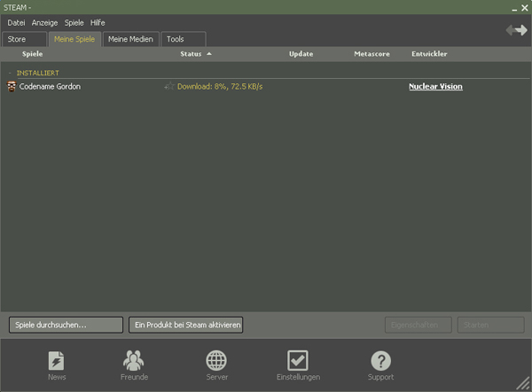Switch to the Meine Medien tab

point(130,39)
